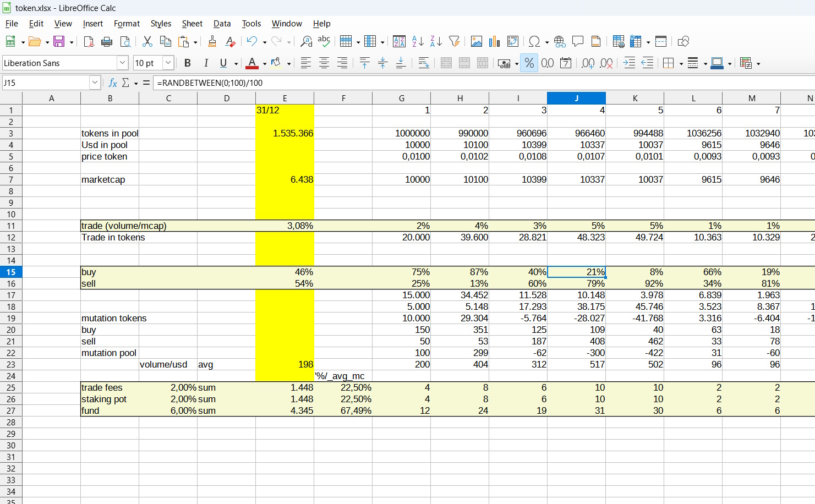This screenshot has height=504, width=815.
Task: Align cell text left
Action: click(306, 63)
